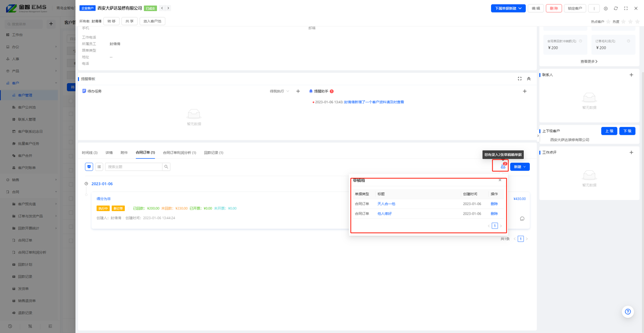The image size is (644, 333).
Task: Delete the 他人很好 draft row
Action: click(x=494, y=214)
